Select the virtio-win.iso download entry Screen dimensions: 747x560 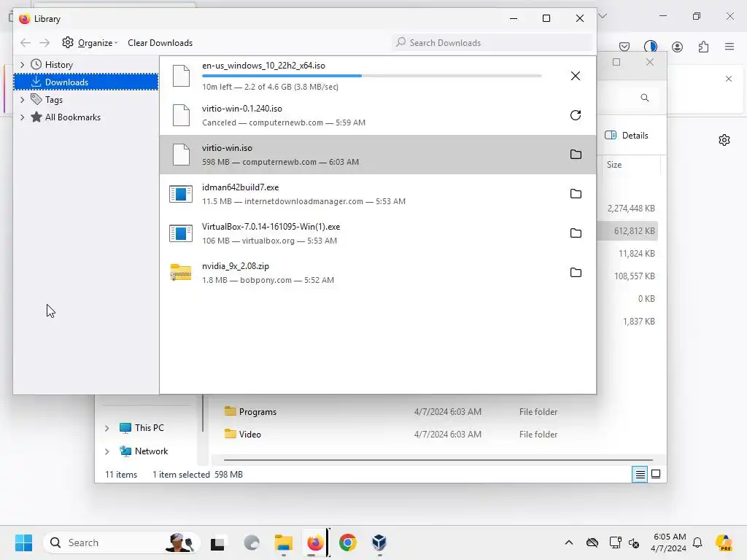pyautogui.click(x=377, y=155)
